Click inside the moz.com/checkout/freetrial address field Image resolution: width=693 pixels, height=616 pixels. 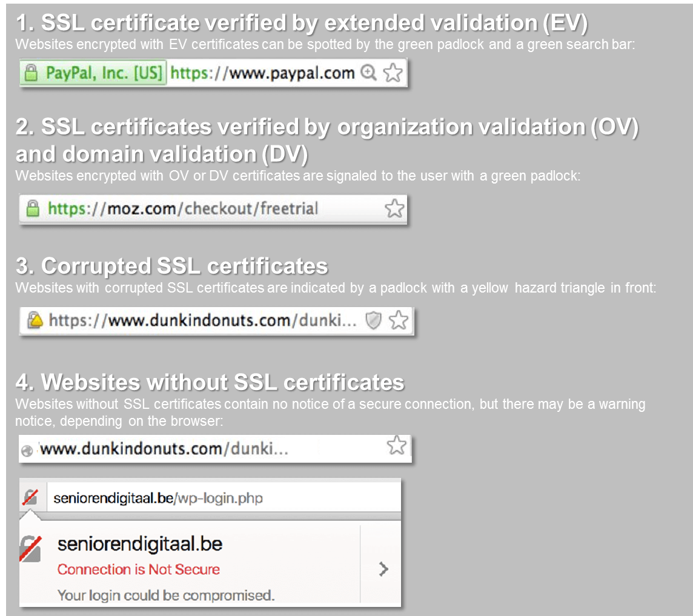pyautogui.click(x=182, y=208)
